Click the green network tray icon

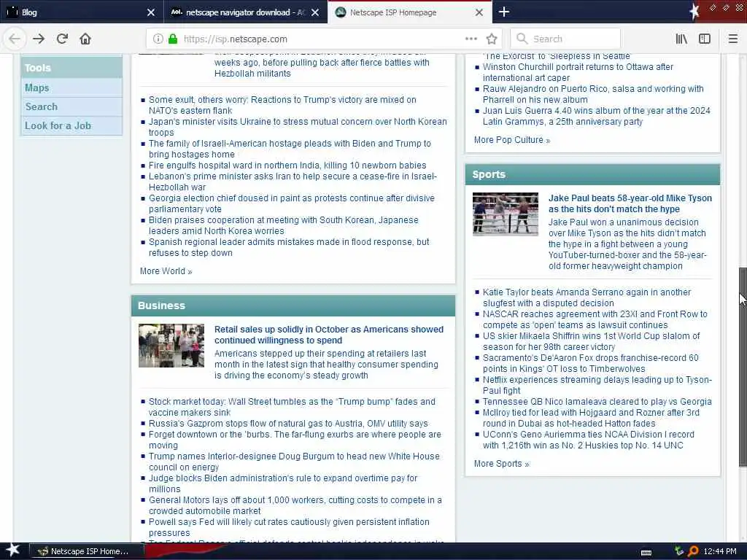click(x=679, y=551)
